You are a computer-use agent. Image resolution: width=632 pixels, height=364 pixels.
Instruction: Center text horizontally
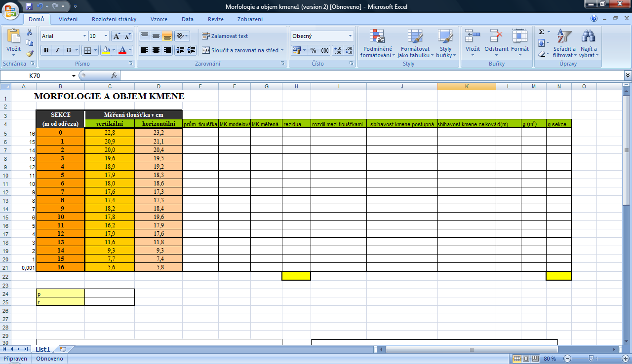(156, 50)
